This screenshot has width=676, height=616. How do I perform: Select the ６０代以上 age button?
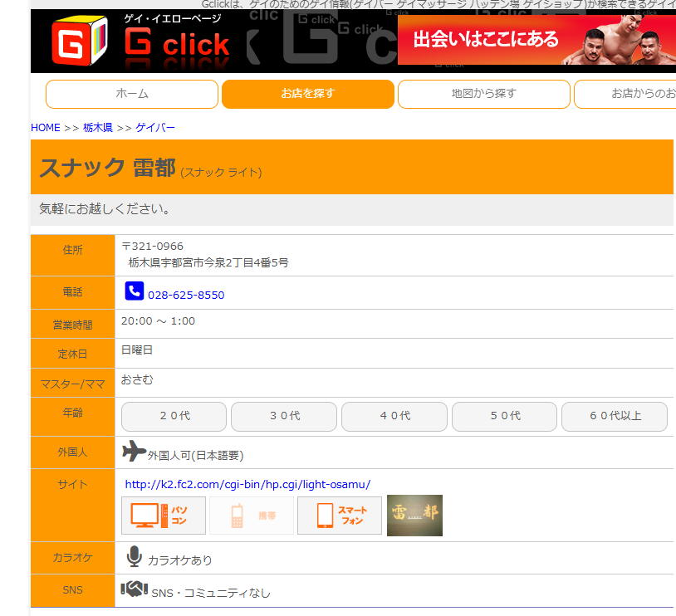(x=615, y=417)
